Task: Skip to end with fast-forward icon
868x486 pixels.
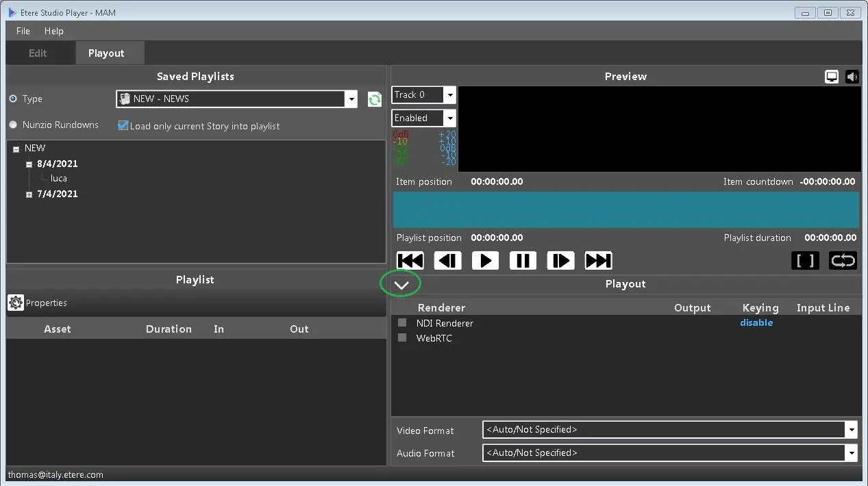Action: click(x=598, y=261)
